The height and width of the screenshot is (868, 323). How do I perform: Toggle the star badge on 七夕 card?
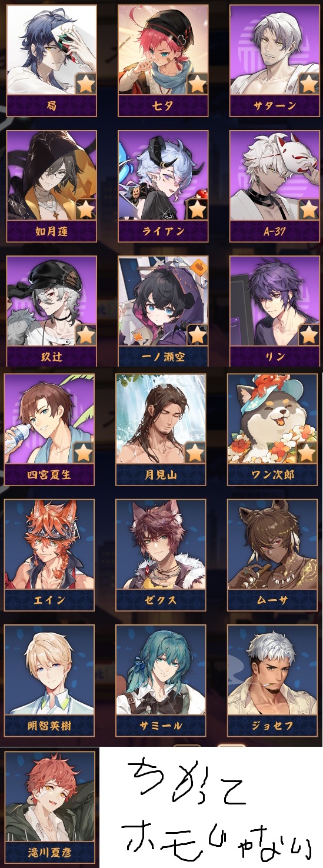pyautogui.click(x=197, y=84)
